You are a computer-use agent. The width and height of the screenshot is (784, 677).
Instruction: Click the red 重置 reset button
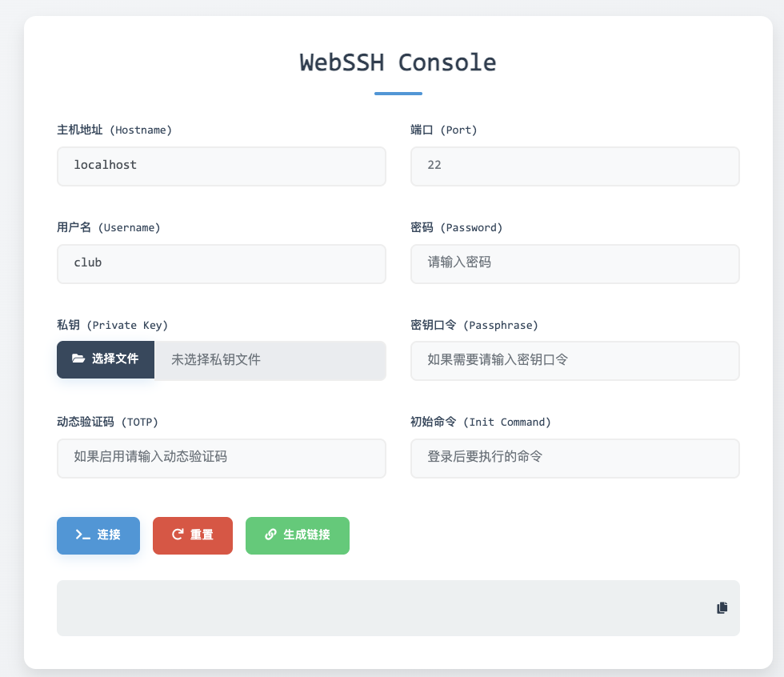193,535
